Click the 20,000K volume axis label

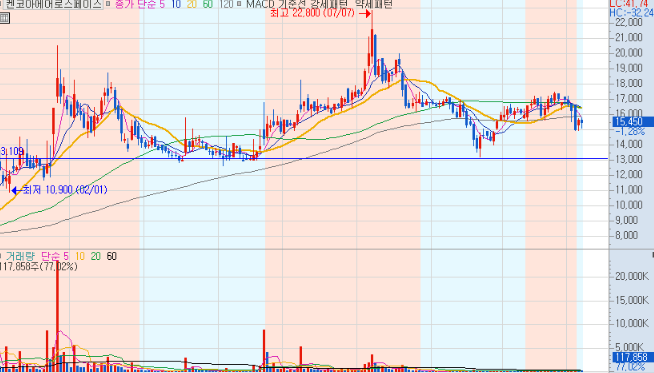click(632, 276)
